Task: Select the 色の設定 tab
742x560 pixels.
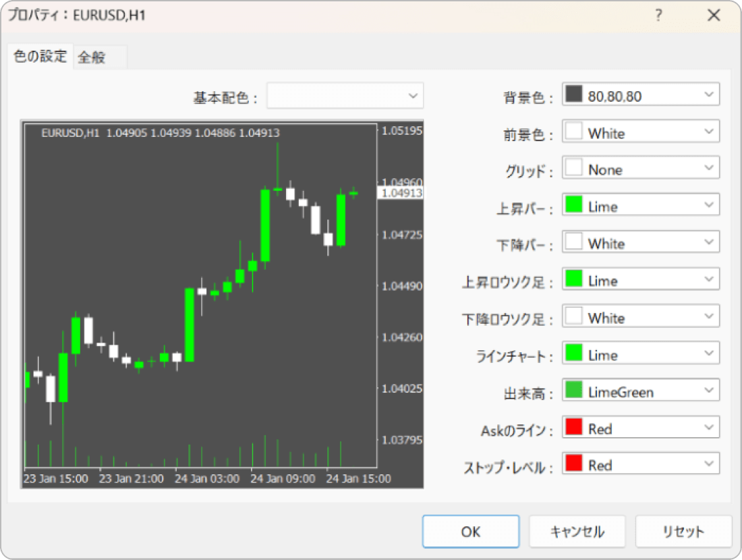Action: (x=40, y=56)
